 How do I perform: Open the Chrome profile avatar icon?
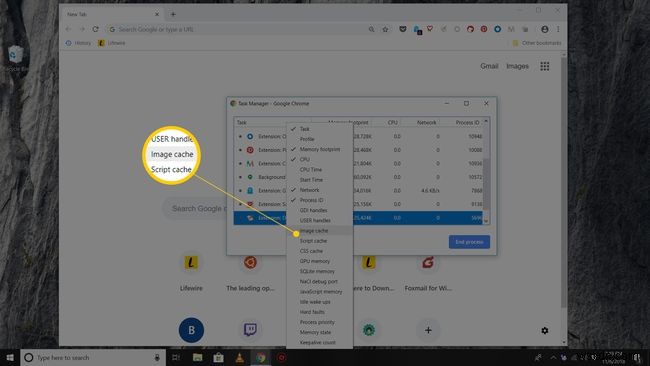point(545,29)
